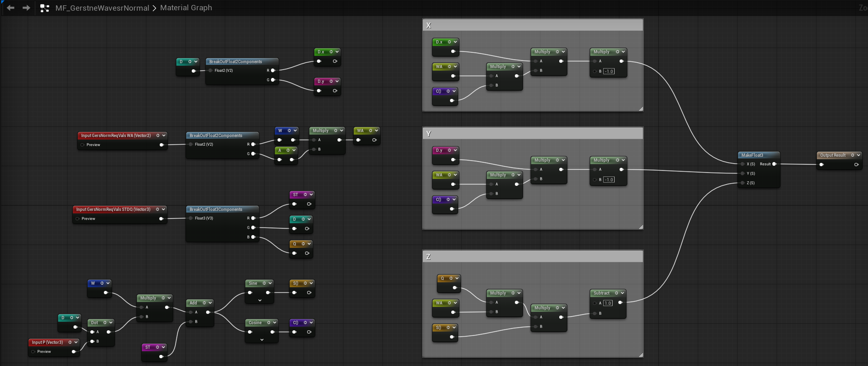
Task: Click the preview icon on the Output Result node
Action: point(852,155)
